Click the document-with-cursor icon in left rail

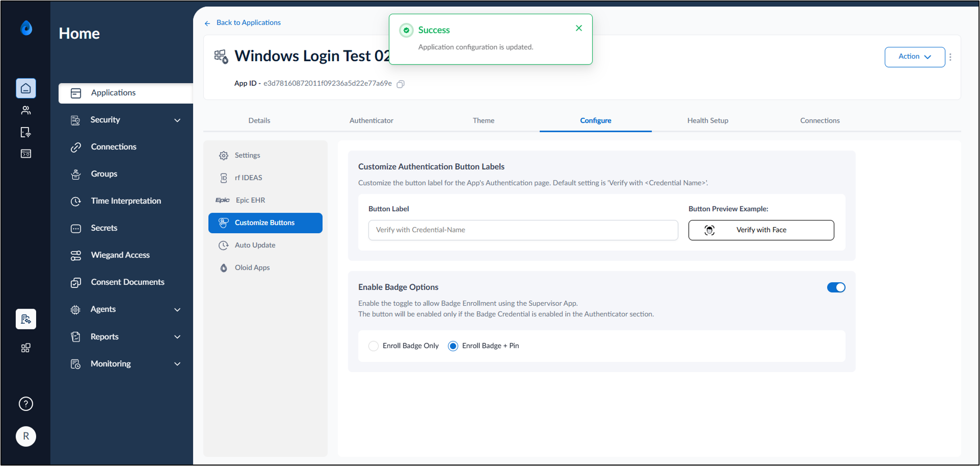click(26, 132)
